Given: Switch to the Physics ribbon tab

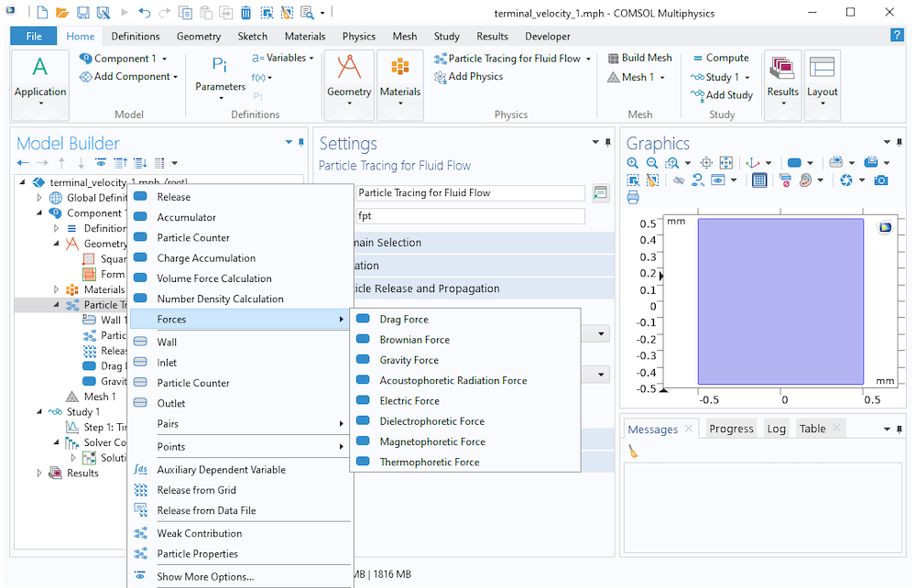Looking at the screenshot, I should point(359,37).
